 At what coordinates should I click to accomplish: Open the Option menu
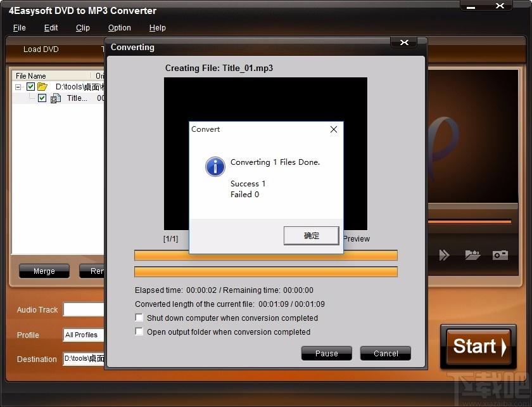click(x=120, y=28)
